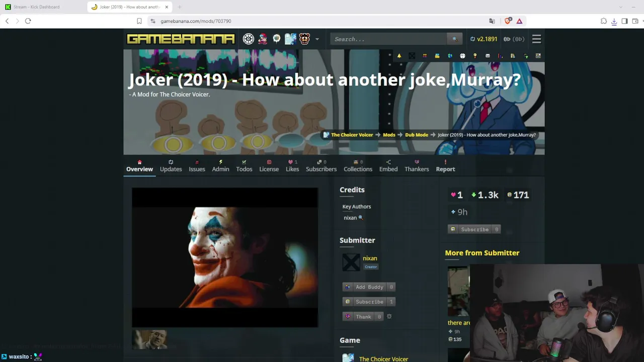Click the gear icon beside Thank

[x=389, y=317]
